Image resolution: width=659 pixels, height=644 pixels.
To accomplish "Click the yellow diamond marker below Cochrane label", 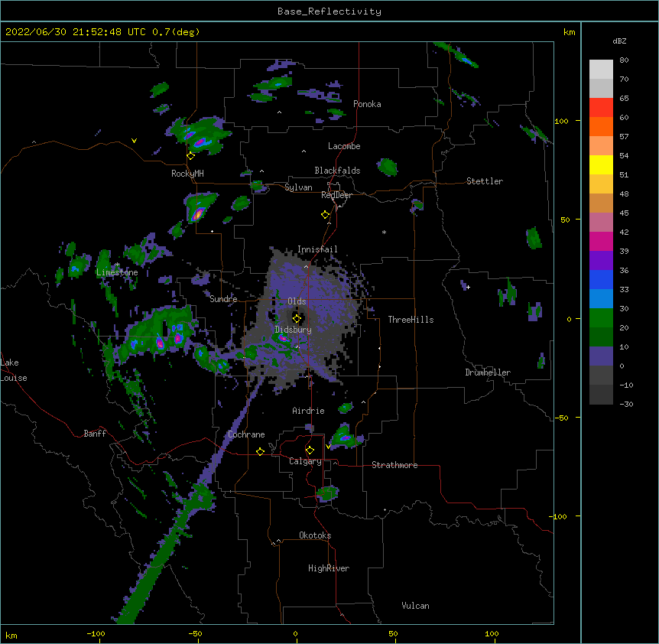I will (260, 451).
